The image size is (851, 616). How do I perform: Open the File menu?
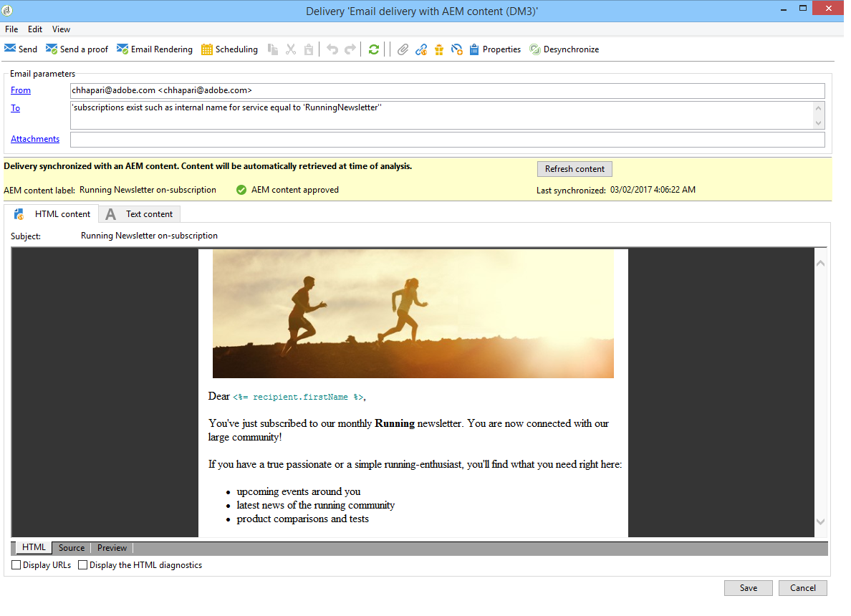[11, 29]
